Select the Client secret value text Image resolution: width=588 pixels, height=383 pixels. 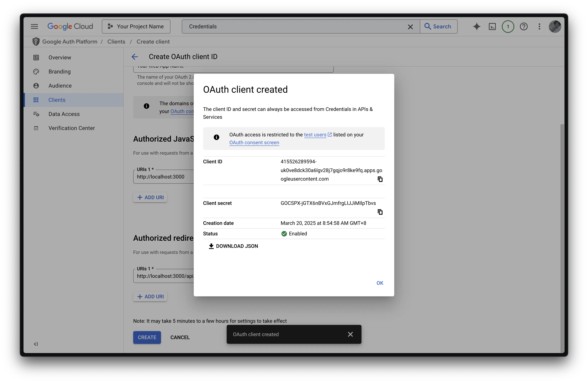328,203
